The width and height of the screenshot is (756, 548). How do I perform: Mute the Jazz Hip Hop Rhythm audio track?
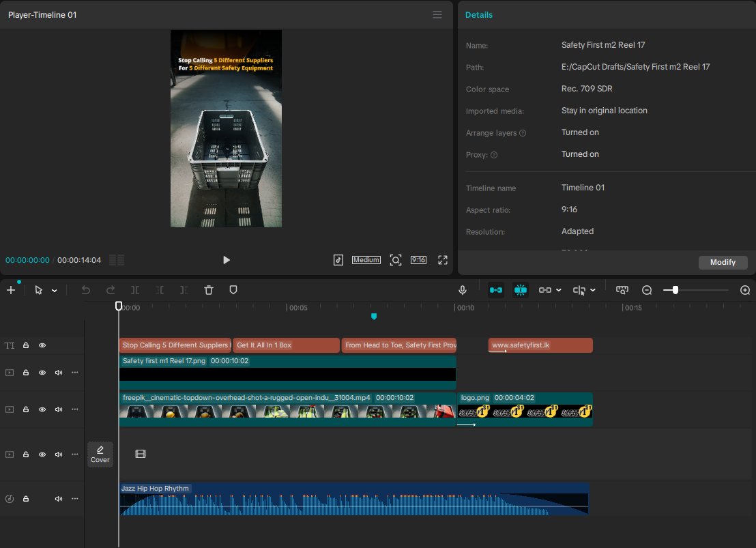59,499
